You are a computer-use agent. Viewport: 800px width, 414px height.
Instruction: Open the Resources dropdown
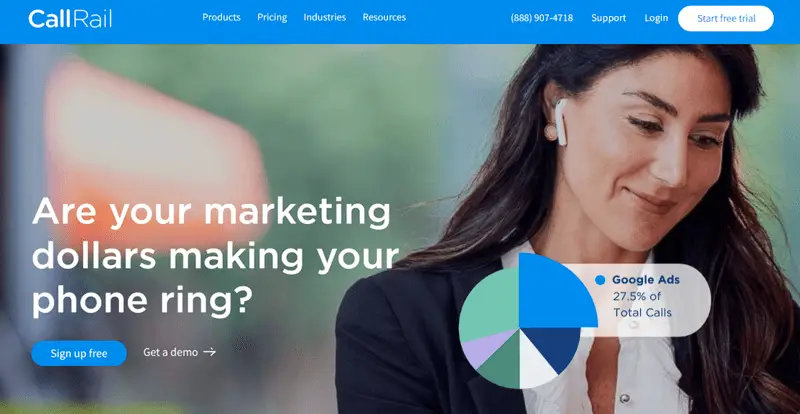point(384,17)
